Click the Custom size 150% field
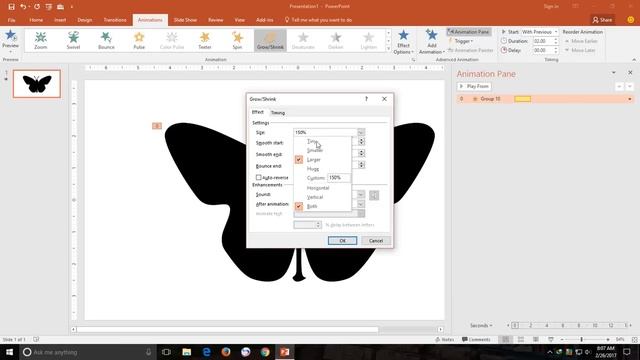Screen dimensions: 640x360 [x=339, y=178]
